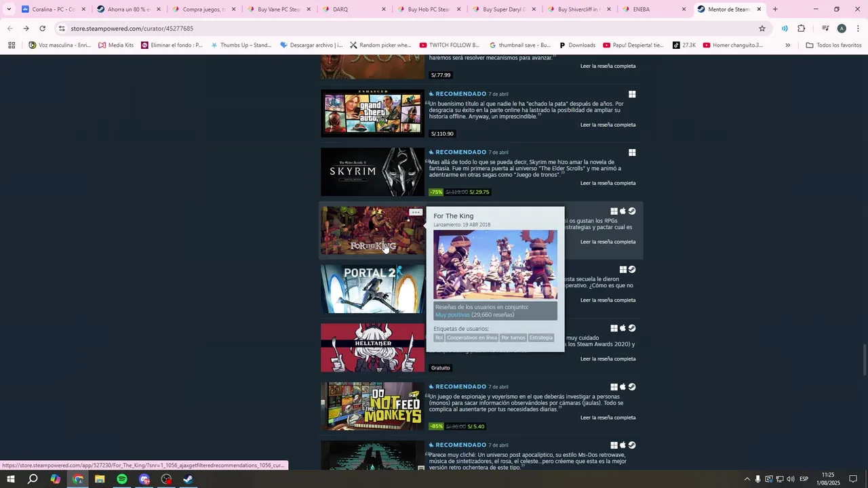Open the Chrome extensions puzzle icon
The height and width of the screenshot is (488, 868).
(802, 28)
